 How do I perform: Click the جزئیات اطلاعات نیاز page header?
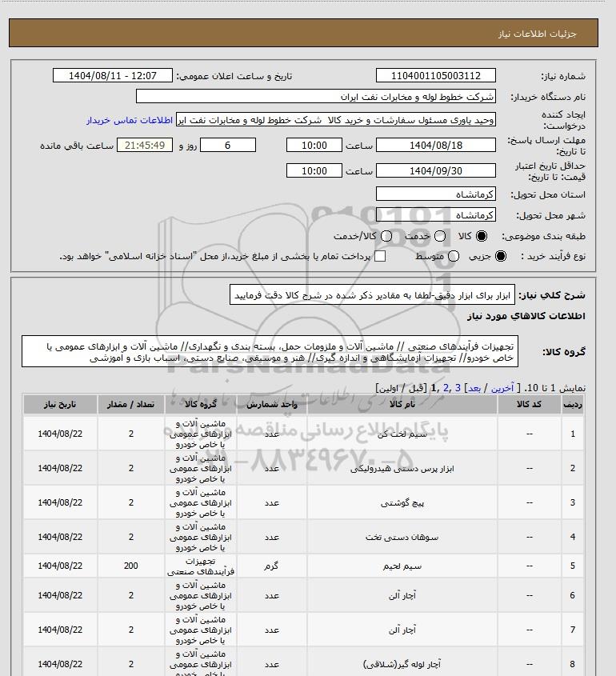coord(303,33)
